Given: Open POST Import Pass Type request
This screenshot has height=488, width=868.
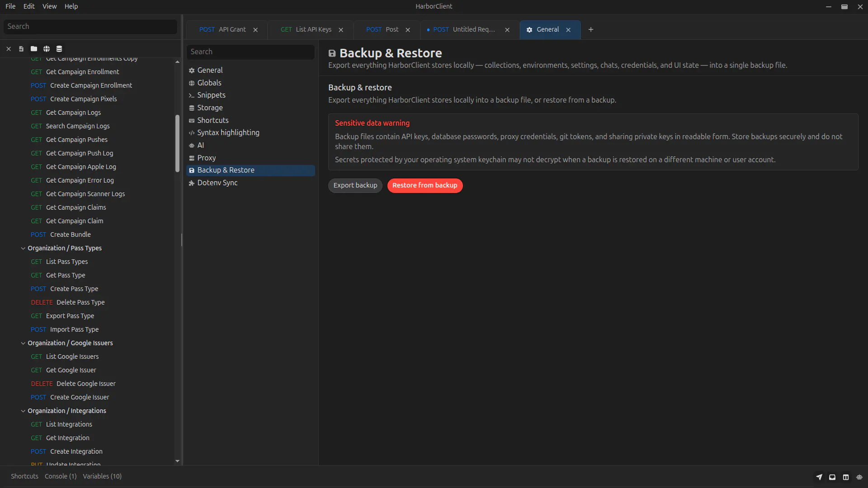Looking at the screenshot, I should 65,329.
